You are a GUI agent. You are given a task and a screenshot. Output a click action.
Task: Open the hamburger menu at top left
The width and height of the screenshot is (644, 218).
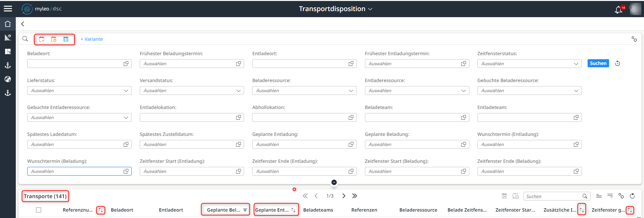pyautogui.click(x=8, y=8)
